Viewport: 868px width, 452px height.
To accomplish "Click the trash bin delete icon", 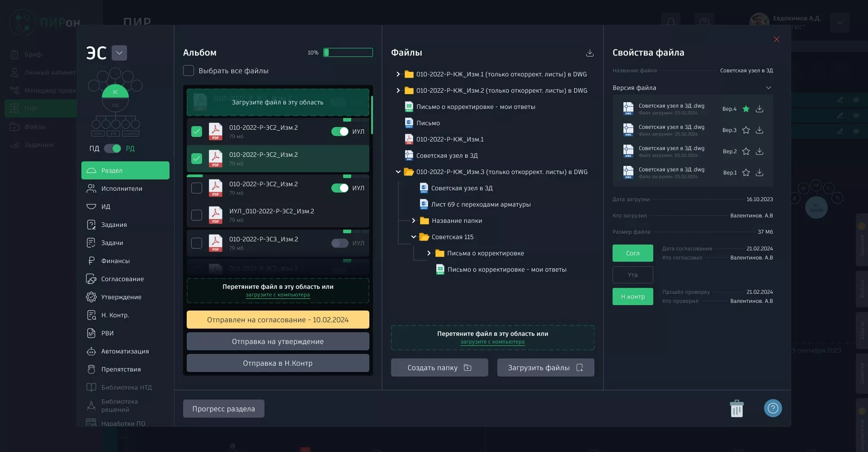I will 736,409.
